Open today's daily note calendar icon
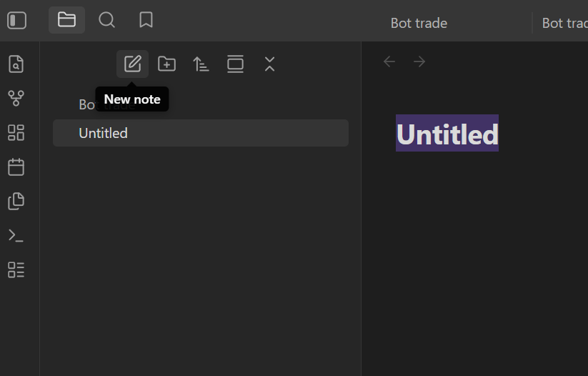This screenshot has height=376, width=588. (16, 167)
